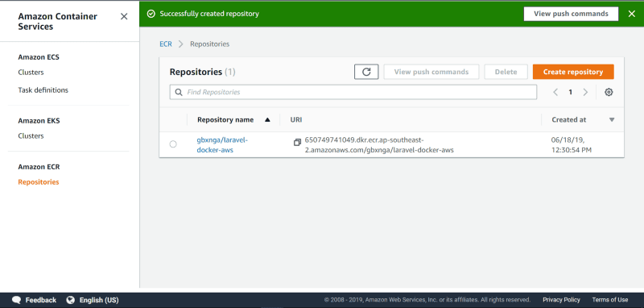Click the Created at column header
This screenshot has height=308, width=644.
point(569,120)
